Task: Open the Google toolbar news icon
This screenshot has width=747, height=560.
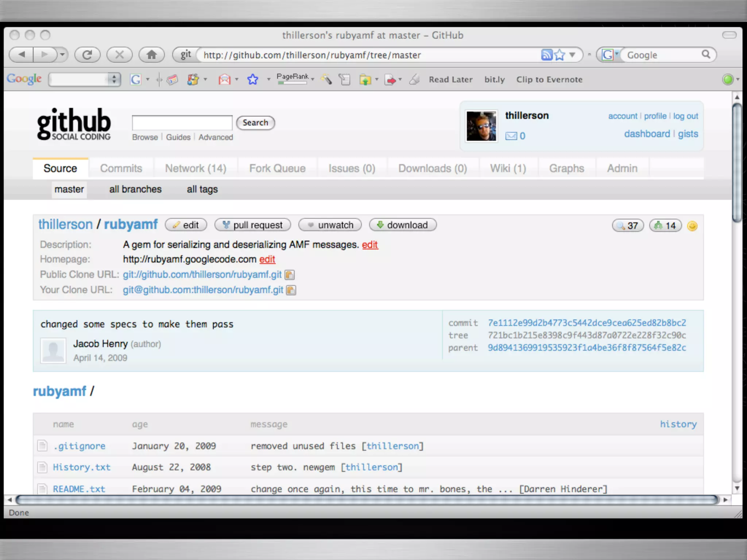Action: point(172,79)
